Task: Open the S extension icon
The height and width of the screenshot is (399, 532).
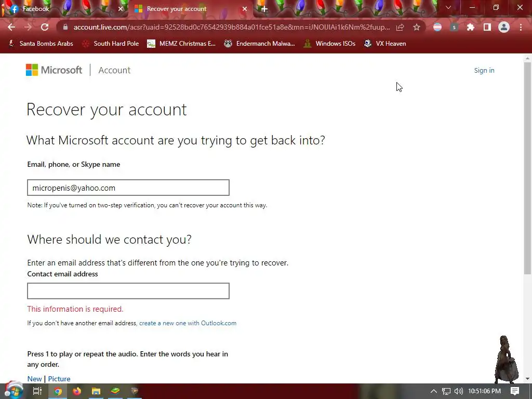Action: 454,27
